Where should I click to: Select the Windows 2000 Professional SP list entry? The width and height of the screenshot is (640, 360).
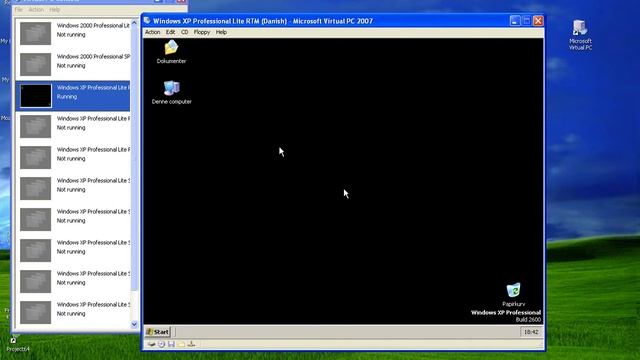pyautogui.click(x=73, y=64)
